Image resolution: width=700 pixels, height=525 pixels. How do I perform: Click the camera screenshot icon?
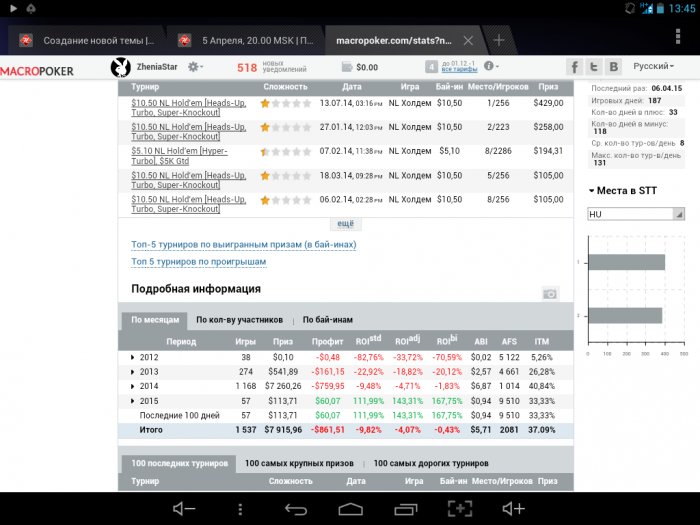point(550,293)
